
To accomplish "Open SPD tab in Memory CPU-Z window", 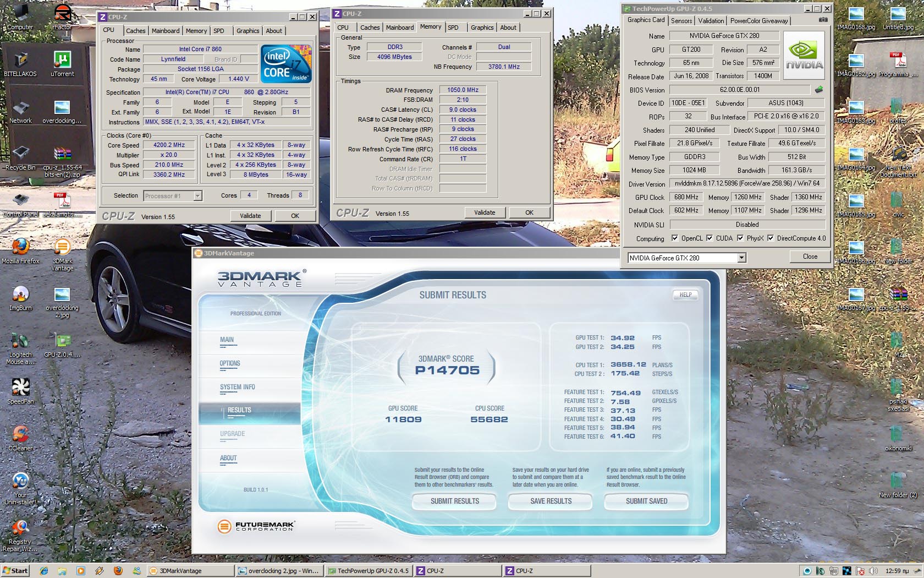I will point(453,28).
